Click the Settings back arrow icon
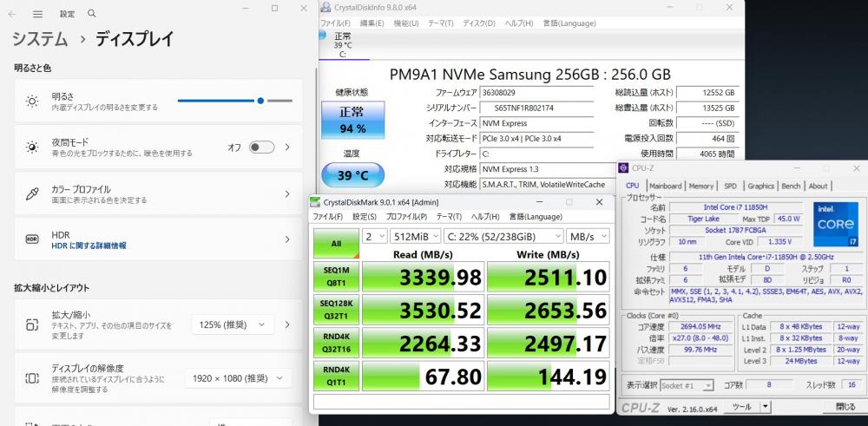The image size is (868, 426). tap(12, 14)
